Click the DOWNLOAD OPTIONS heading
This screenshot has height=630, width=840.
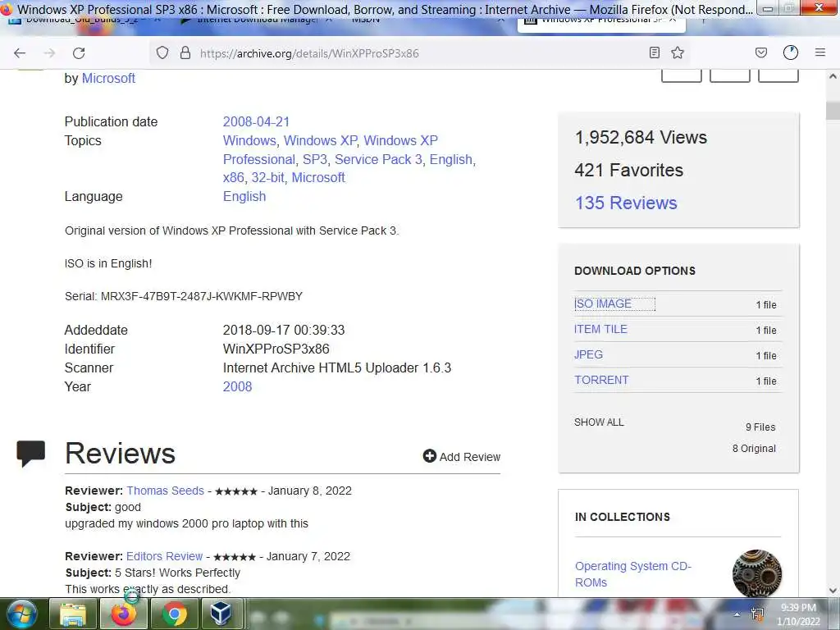click(x=635, y=271)
